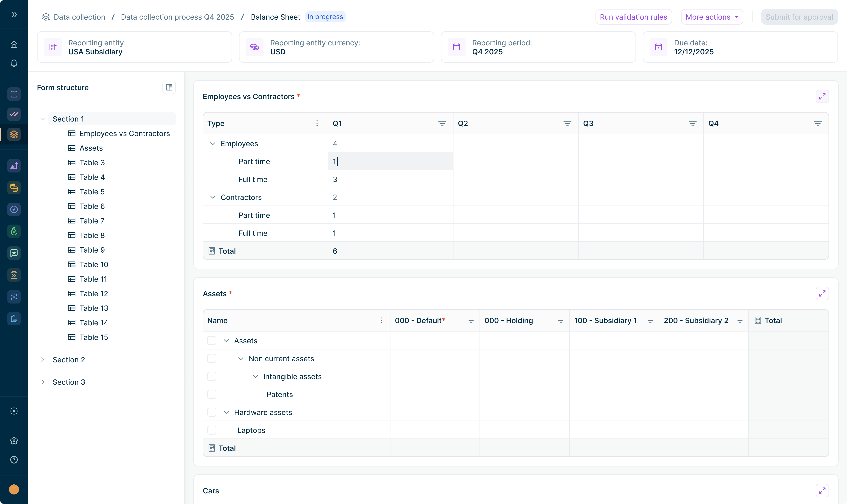The image size is (847, 504).
Task: Filter the 000 - Holding column
Action: coord(560,321)
